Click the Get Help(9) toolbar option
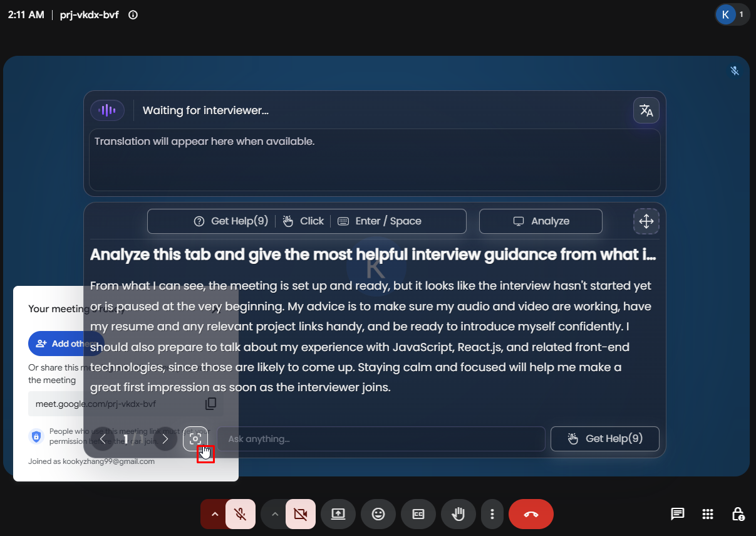 [231, 221]
